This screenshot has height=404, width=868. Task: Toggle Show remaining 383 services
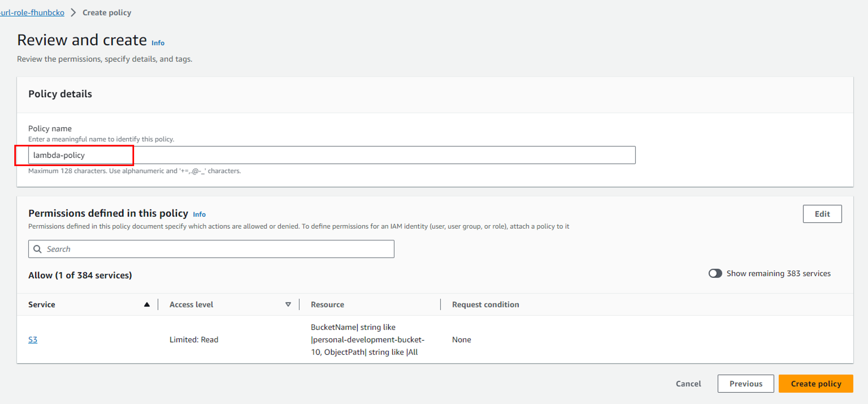[x=715, y=273]
